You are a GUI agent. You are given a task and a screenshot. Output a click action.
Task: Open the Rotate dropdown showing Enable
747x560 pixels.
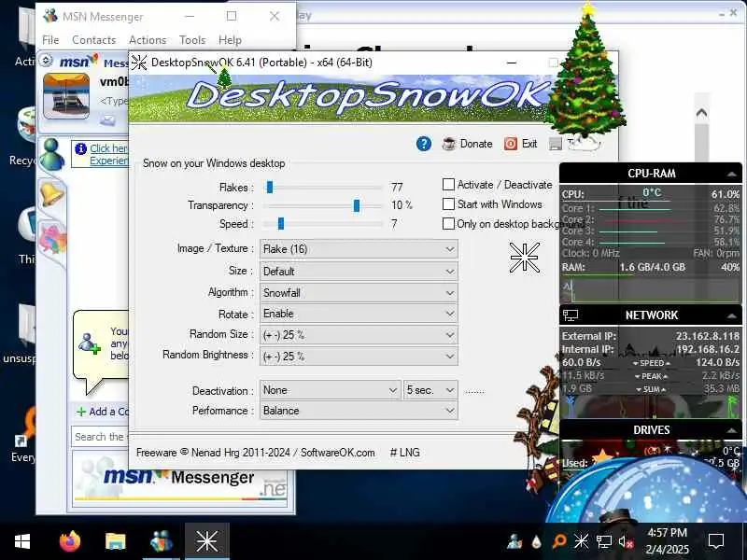[359, 314]
